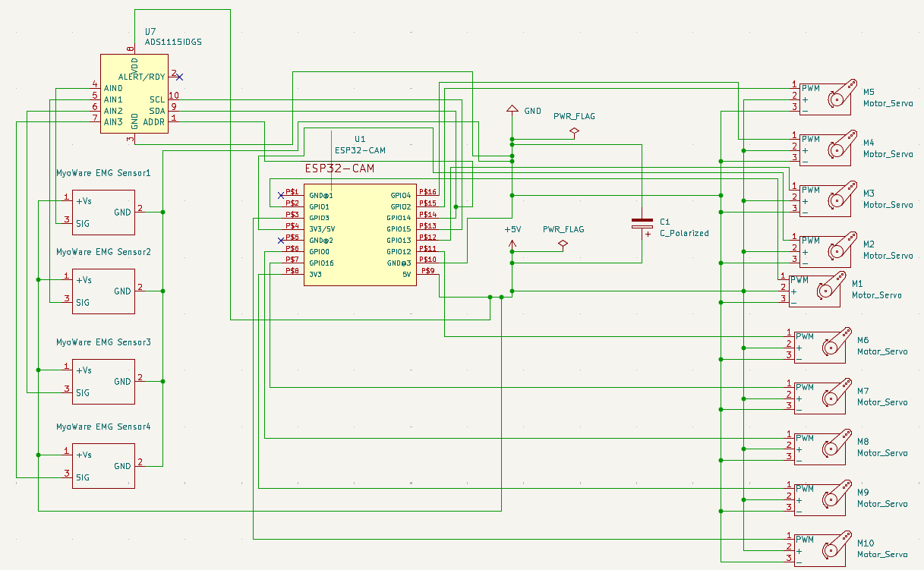Click the GPIO16 pin label on ESP32-CAM
Viewport: 924px width, 570px height.
[x=321, y=263]
